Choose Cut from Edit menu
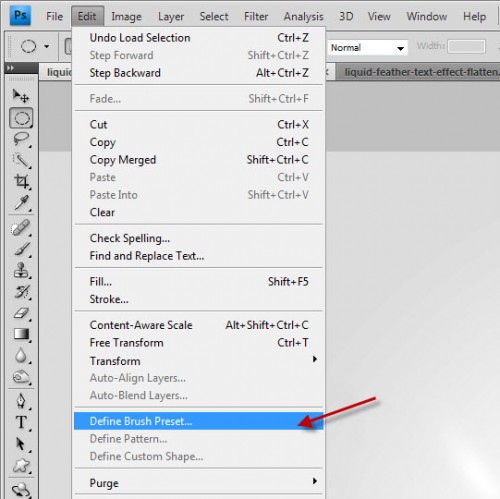The height and width of the screenshot is (499, 500). [x=198, y=124]
